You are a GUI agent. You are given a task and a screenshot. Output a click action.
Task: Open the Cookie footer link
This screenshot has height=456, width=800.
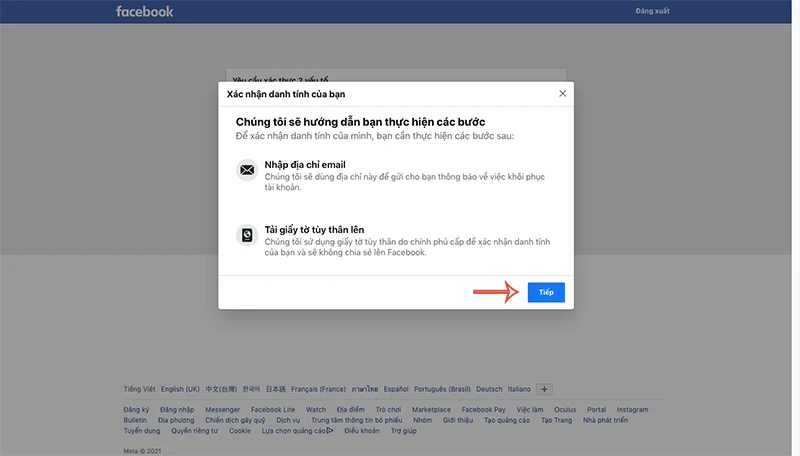[x=240, y=431]
